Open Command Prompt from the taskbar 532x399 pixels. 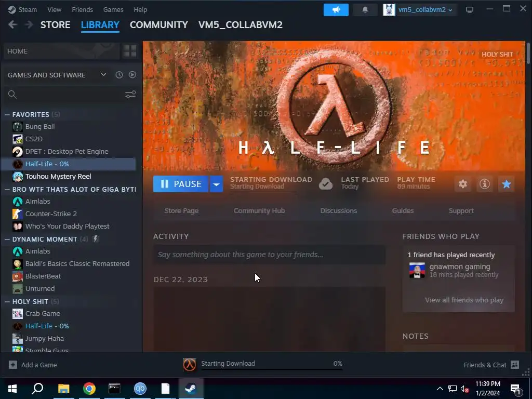[114, 389]
